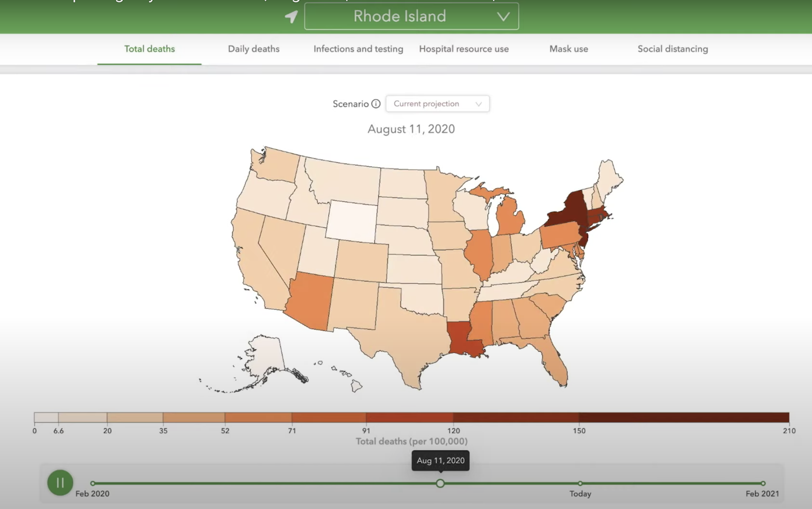The width and height of the screenshot is (812, 509).
Task: Open the Social distancing tab
Action: [x=673, y=49]
